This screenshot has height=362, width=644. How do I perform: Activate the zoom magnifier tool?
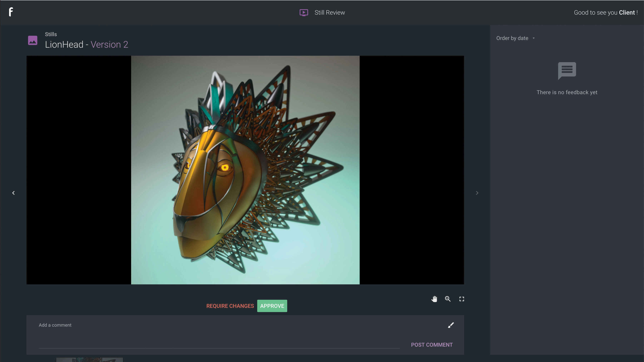[448, 299]
